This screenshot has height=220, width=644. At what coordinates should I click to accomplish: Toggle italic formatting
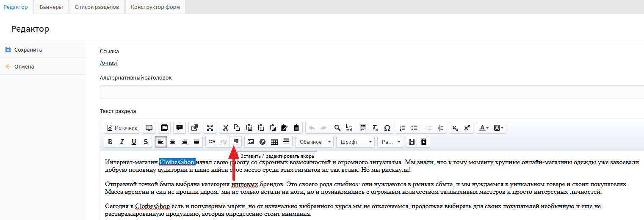[x=122, y=142]
